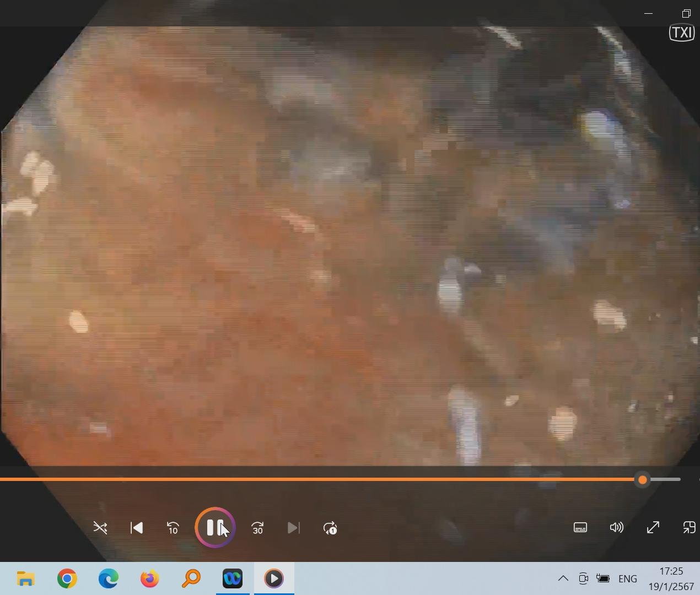Go to the previous track
The width and height of the screenshot is (700, 595).
tap(137, 528)
